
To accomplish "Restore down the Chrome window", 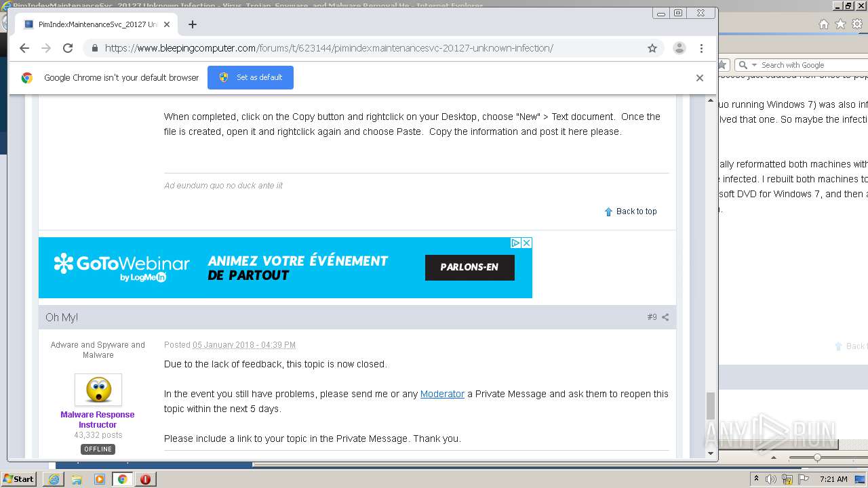I will coord(678,13).
